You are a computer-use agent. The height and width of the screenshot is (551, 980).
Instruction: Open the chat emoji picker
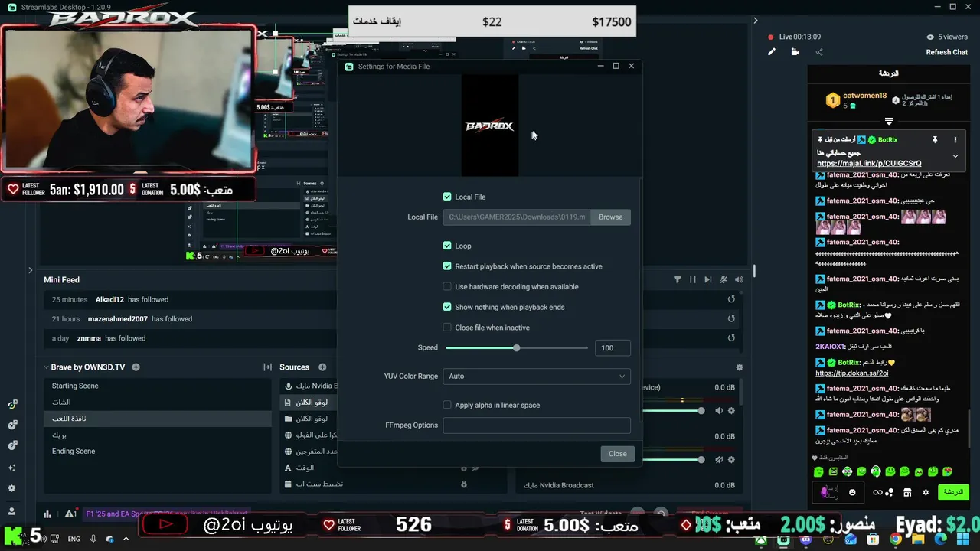coord(852,492)
